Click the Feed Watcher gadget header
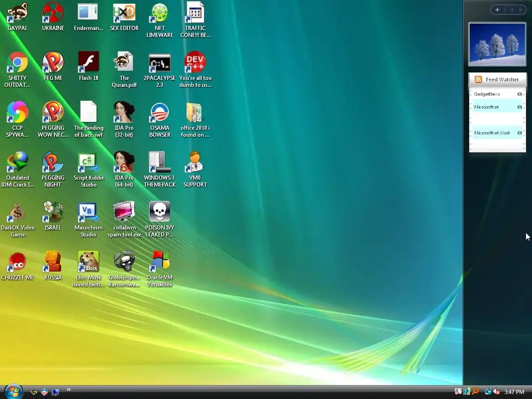 [497, 79]
